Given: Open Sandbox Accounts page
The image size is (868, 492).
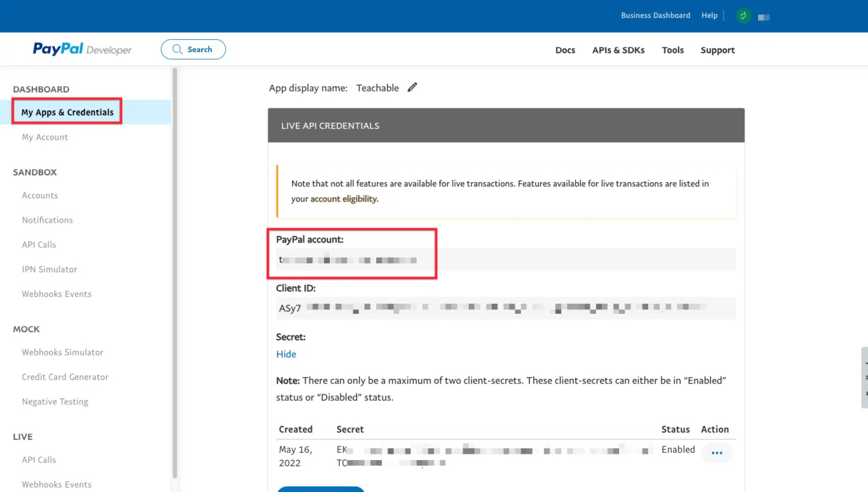Looking at the screenshot, I should 40,196.
